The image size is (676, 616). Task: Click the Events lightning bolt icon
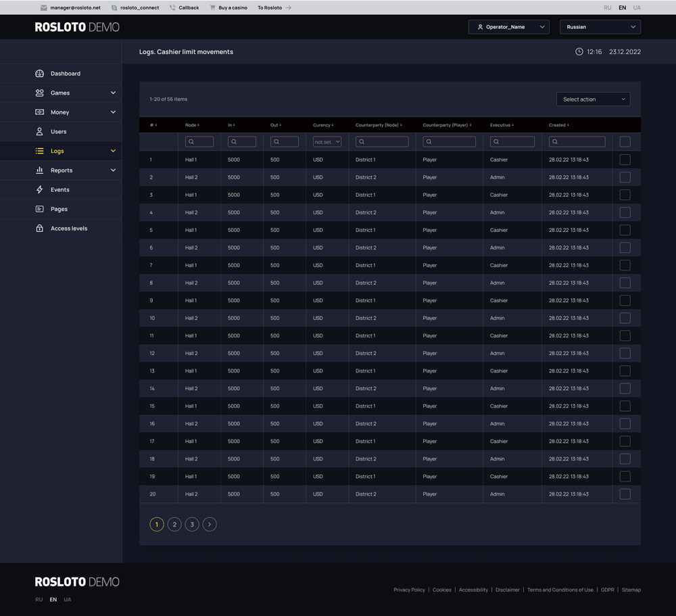pyautogui.click(x=39, y=190)
